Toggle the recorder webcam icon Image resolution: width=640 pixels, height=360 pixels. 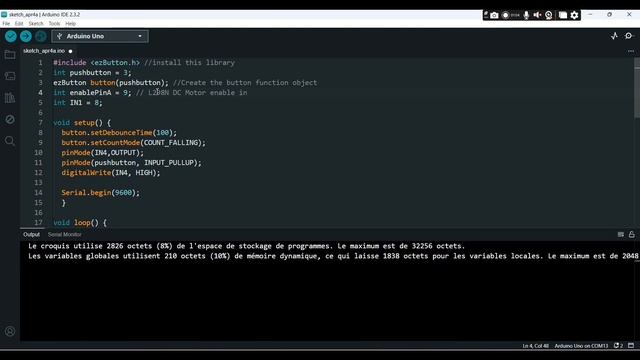point(549,15)
